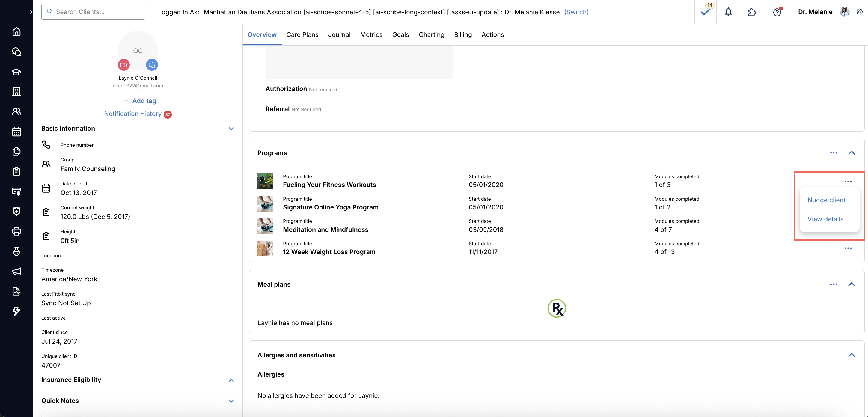Select Nudge client from popup menu
The height and width of the screenshot is (417, 868).
(x=826, y=200)
